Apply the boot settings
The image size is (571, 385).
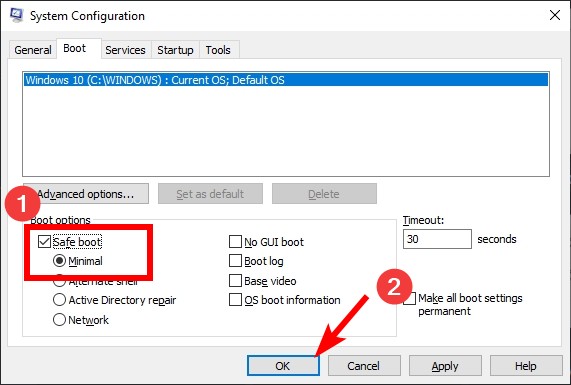click(x=445, y=366)
